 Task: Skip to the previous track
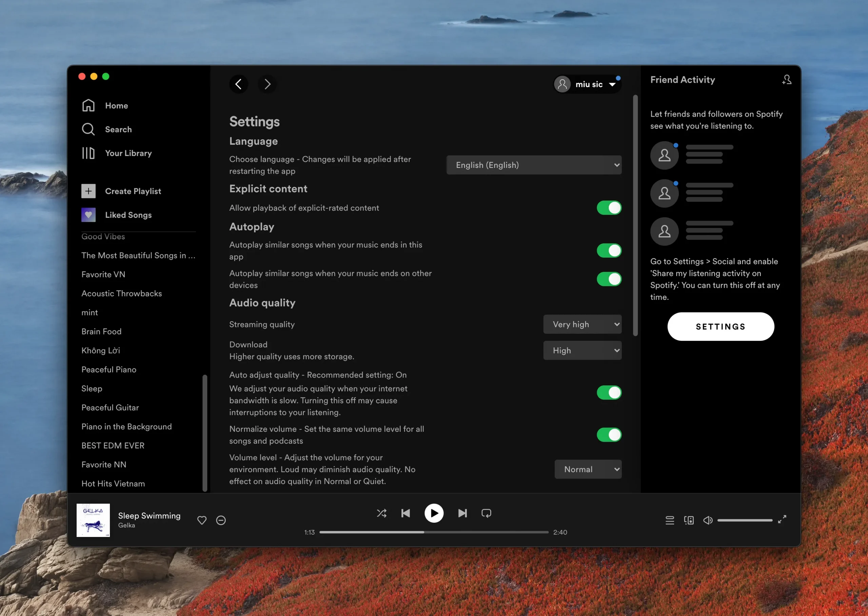click(x=406, y=513)
